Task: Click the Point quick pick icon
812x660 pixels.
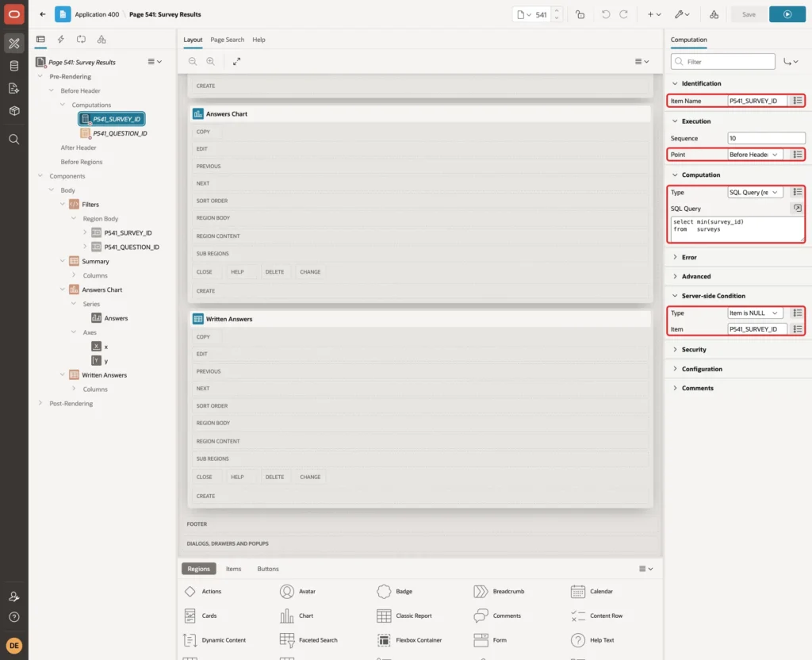Action: [798, 155]
